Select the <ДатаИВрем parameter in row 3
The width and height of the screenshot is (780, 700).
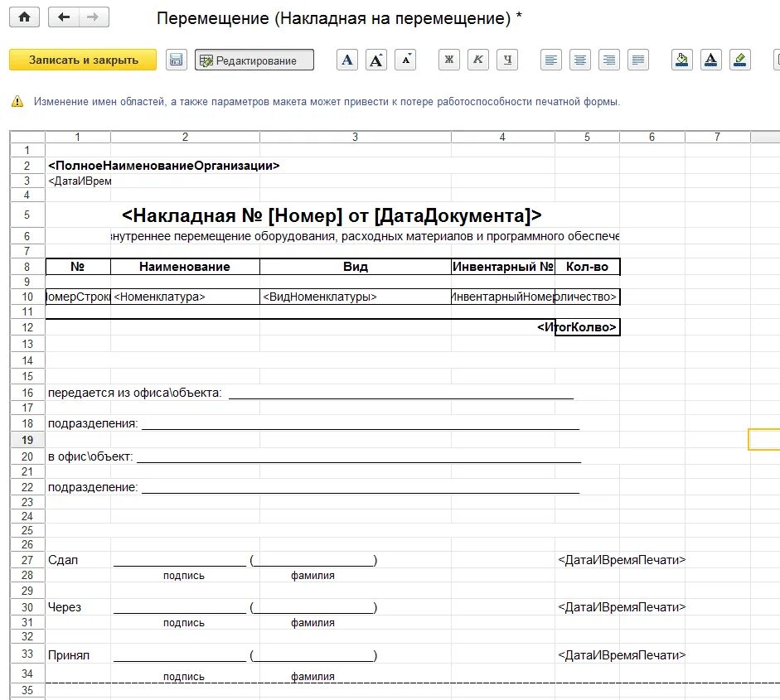80,181
